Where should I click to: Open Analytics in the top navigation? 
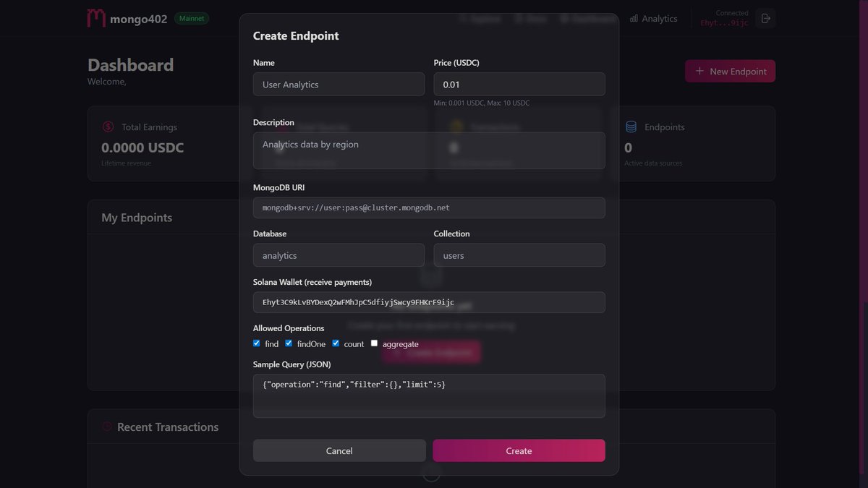653,19
